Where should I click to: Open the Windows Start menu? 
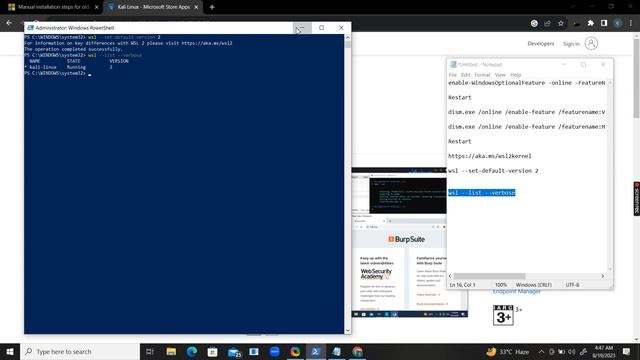coord(10,351)
